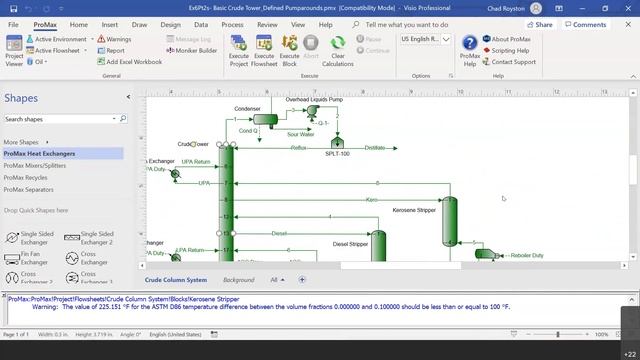Save the document from title bar
Image resolution: width=640 pixels, height=360 pixels.
(13, 8)
